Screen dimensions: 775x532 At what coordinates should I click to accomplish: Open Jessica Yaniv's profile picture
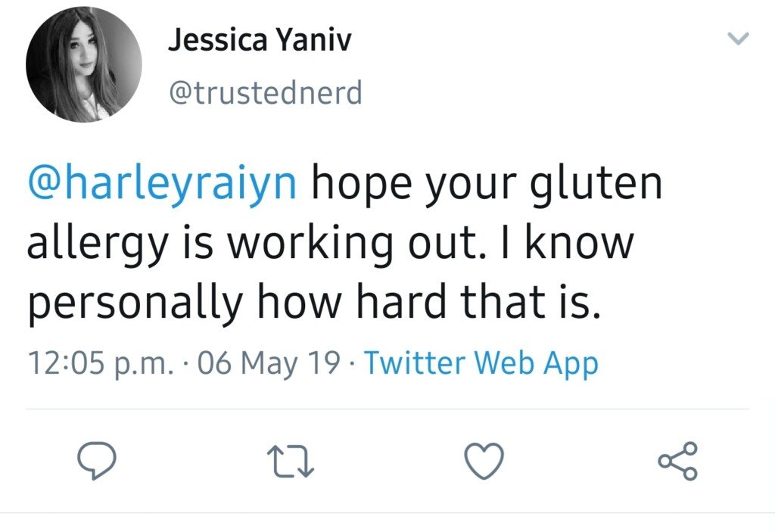(84, 64)
